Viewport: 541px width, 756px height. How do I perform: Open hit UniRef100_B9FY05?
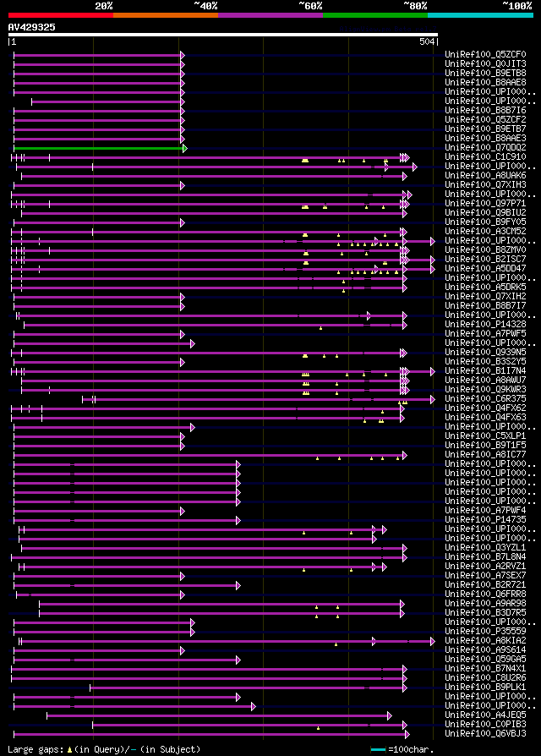(485, 222)
